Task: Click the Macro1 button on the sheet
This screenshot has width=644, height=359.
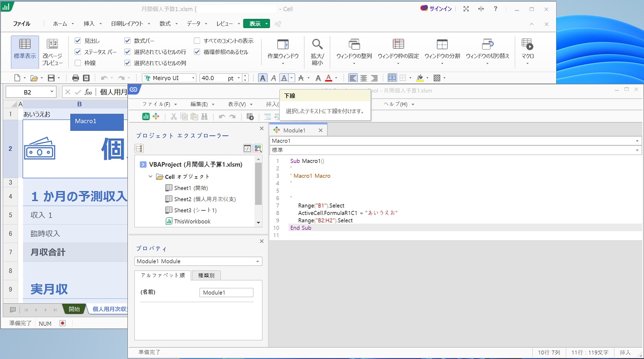Action: pyautogui.click(x=97, y=122)
